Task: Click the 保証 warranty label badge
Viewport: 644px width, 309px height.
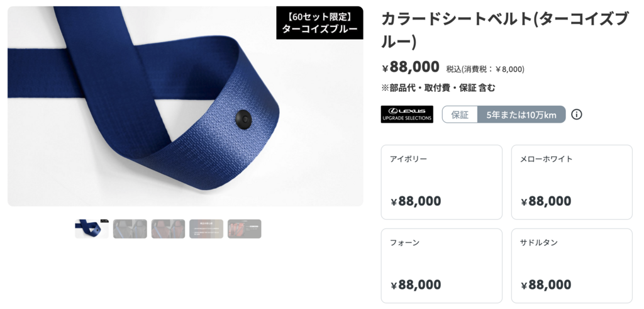Action: point(460,115)
